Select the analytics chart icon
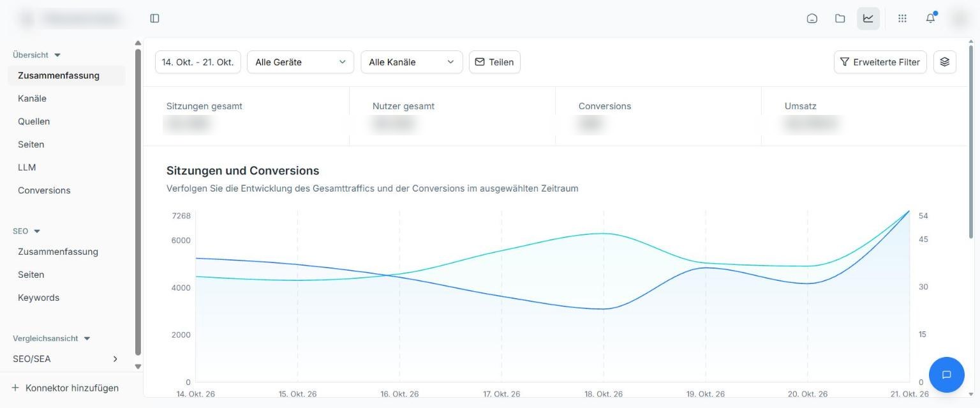980x408 pixels. point(868,19)
